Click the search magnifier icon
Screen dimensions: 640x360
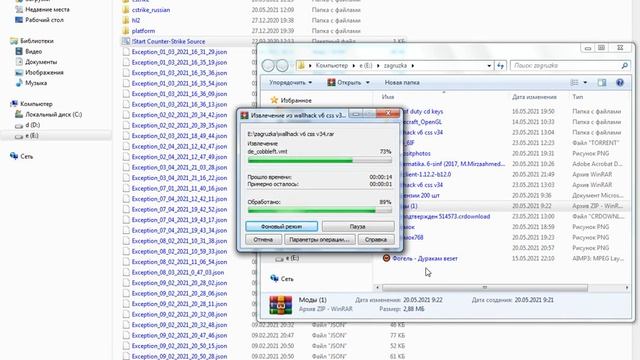[x=624, y=65]
